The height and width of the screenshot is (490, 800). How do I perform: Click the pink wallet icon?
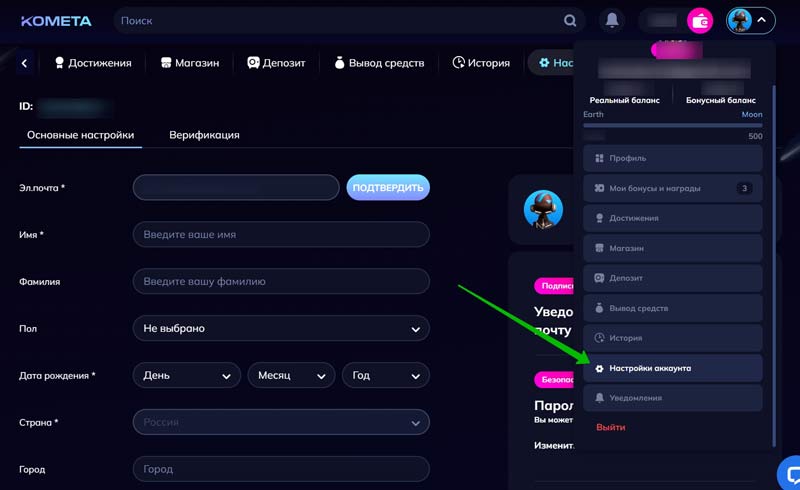[x=700, y=21]
